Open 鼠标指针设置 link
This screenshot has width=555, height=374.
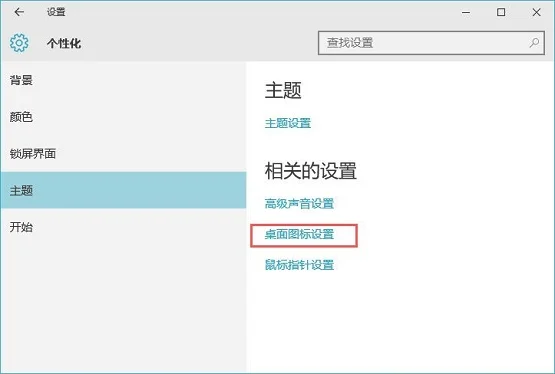point(299,265)
